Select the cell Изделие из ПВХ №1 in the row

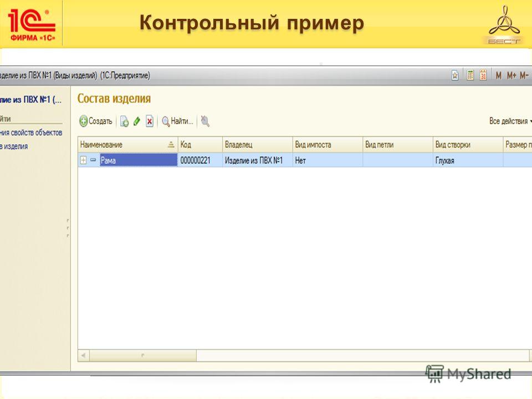click(258, 160)
